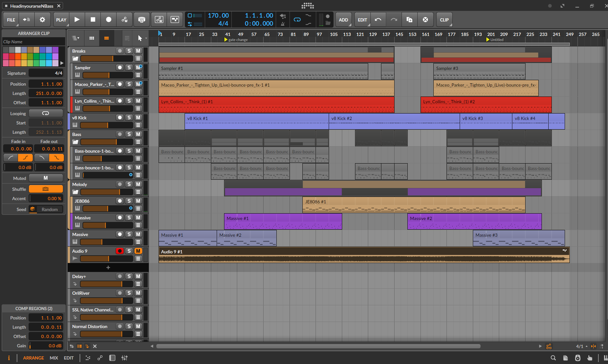The width and height of the screenshot is (608, 364).
Task: Open the FILE menu
Action: click(x=11, y=20)
